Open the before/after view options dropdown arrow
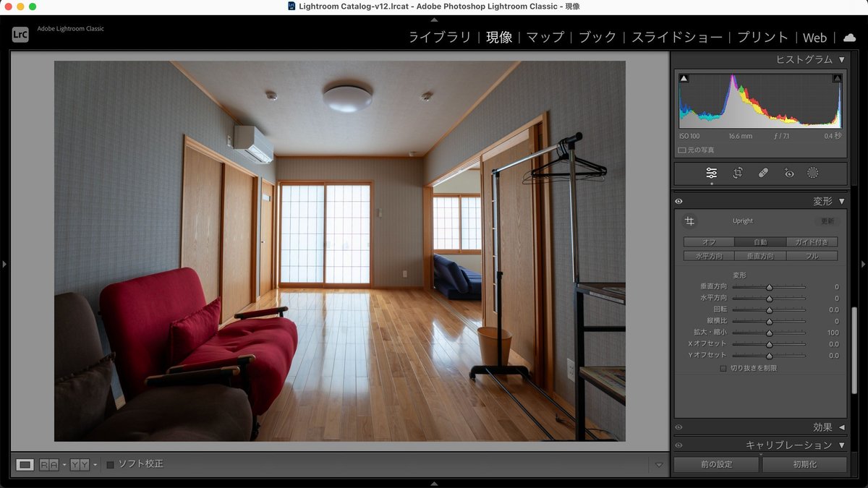This screenshot has height=488, width=868. [x=95, y=465]
